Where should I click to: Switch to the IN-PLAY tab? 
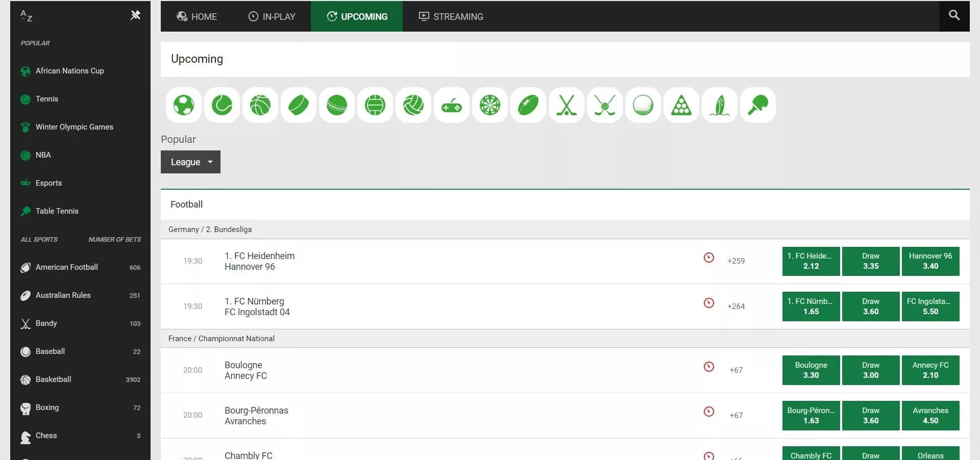pos(272,16)
